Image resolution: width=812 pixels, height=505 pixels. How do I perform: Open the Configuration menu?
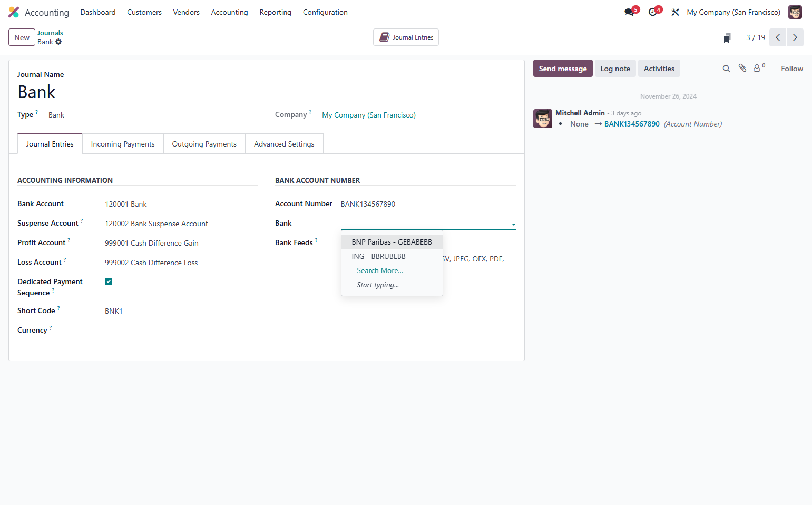coord(325,12)
